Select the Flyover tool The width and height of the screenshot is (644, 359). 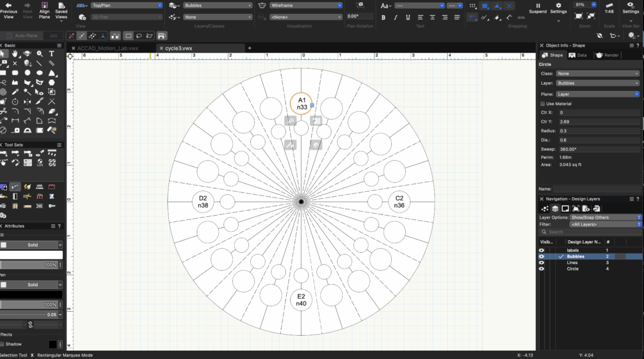(x=27, y=54)
